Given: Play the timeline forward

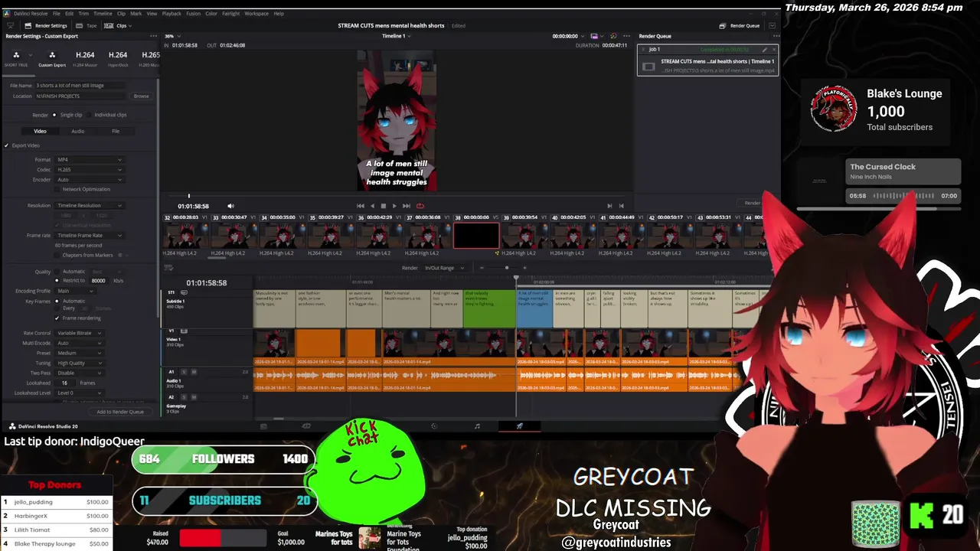Looking at the screenshot, I should (x=394, y=206).
